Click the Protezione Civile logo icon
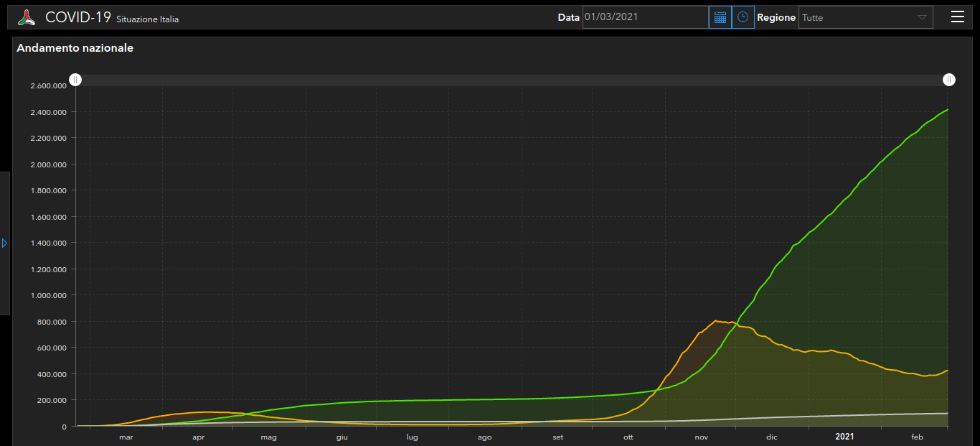 27,18
